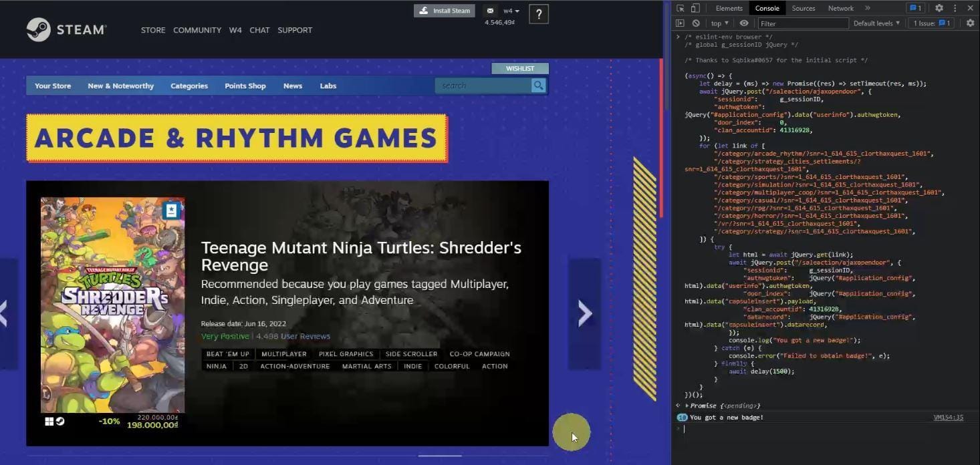Screen dimensions: 980x465
Task: Click the SteamOS platform icon under the cover
Action: point(59,422)
